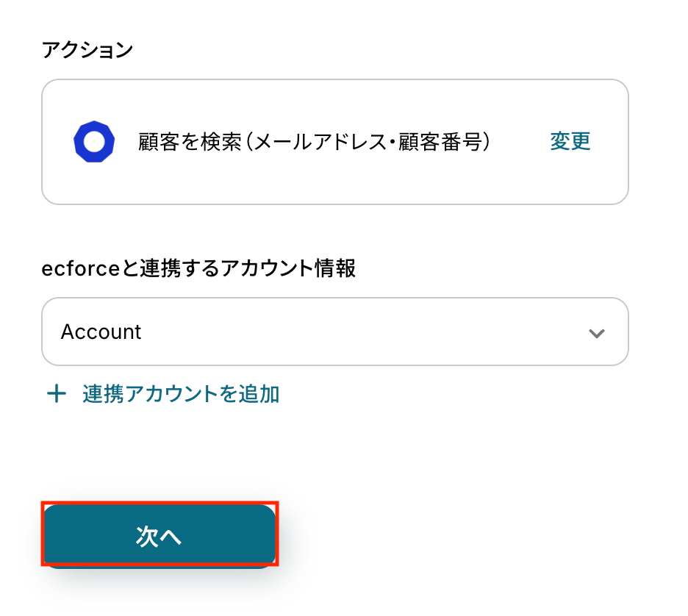
Task: Click the plus icon for adding account
Action: (x=56, y=395)
